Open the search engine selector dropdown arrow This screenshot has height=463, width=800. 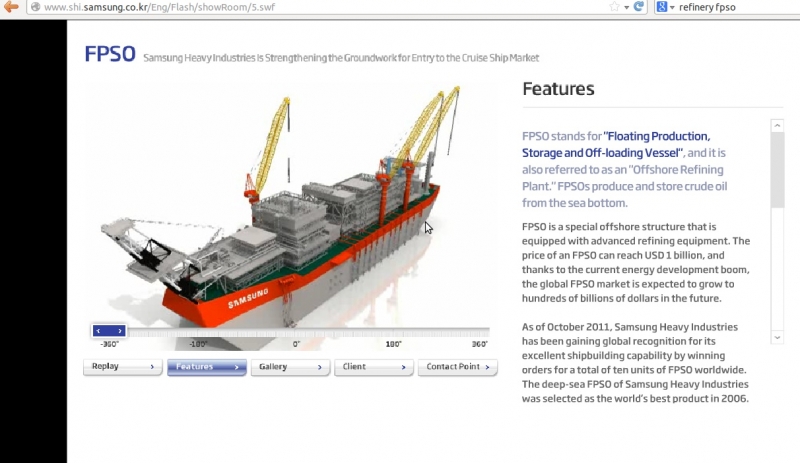672,7
